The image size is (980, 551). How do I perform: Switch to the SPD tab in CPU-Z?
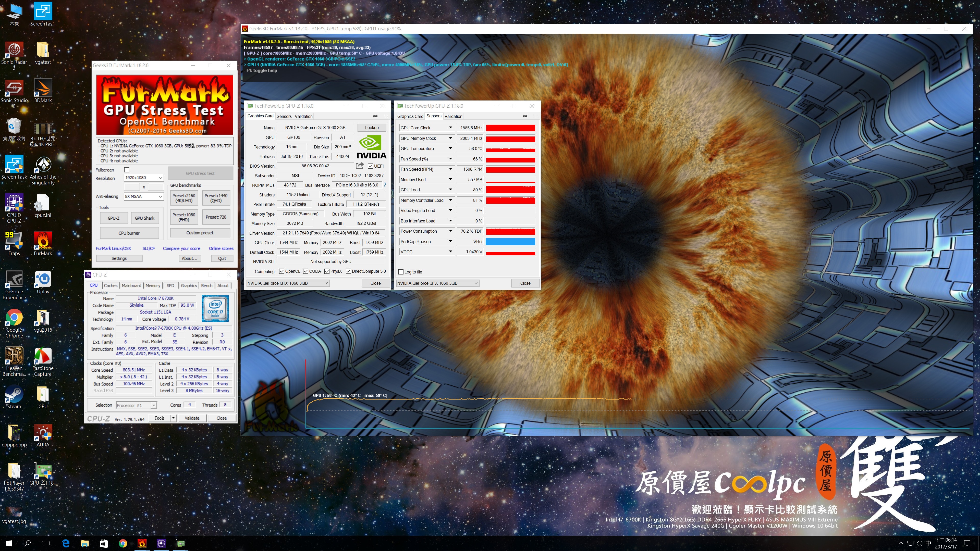tap(170, 285)
